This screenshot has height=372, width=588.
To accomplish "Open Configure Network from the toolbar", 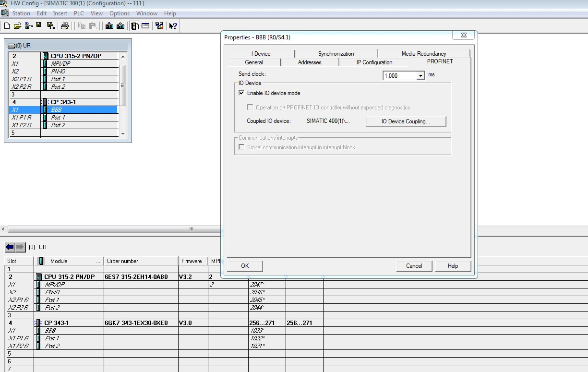I will click(159, 26).
